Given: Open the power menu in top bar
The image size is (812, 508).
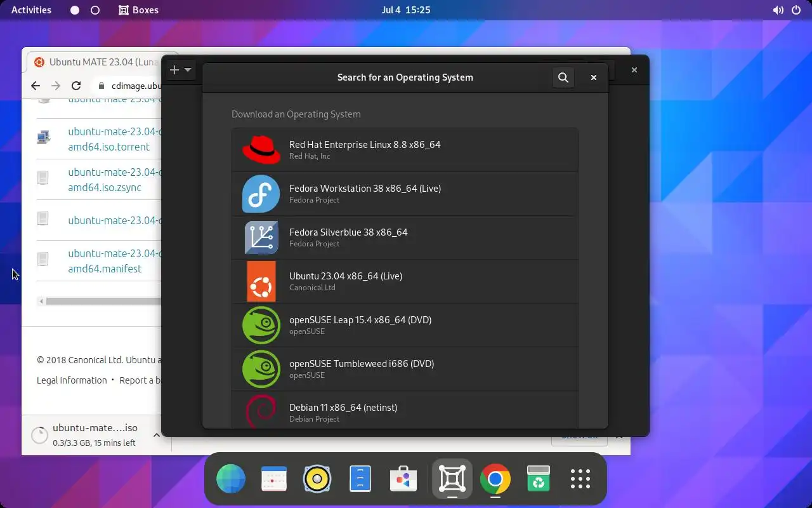Looking at the screenshot, I should point(796,10).
